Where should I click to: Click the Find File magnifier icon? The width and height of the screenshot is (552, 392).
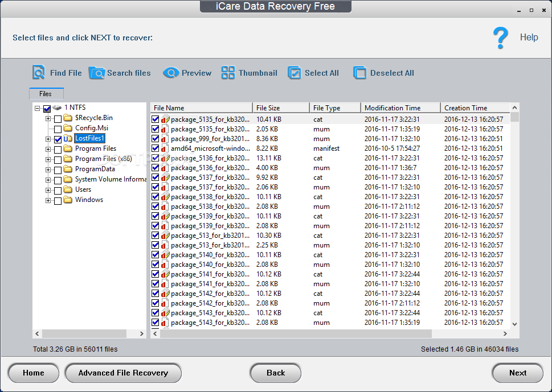coord(38,72)
